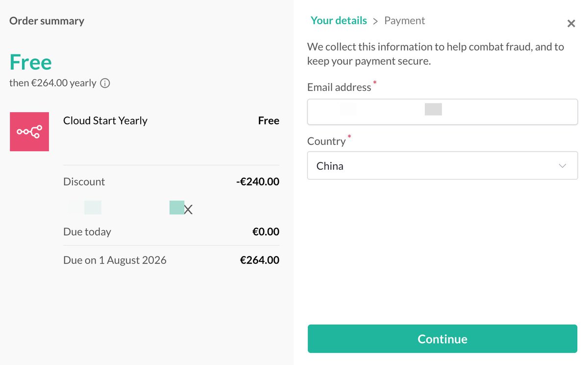Click the large green Free heading

[30, 62]
